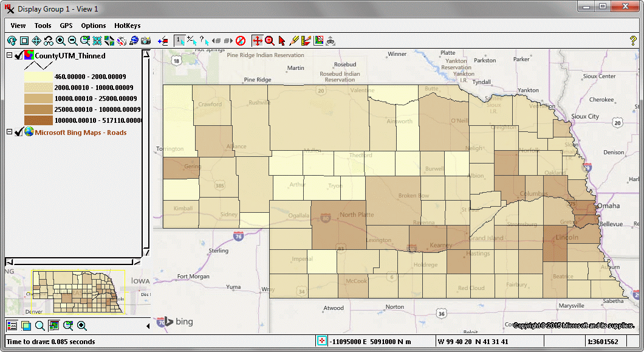
Task: Click legend horizontal scroll left arrow
Action: coord(10,262)
